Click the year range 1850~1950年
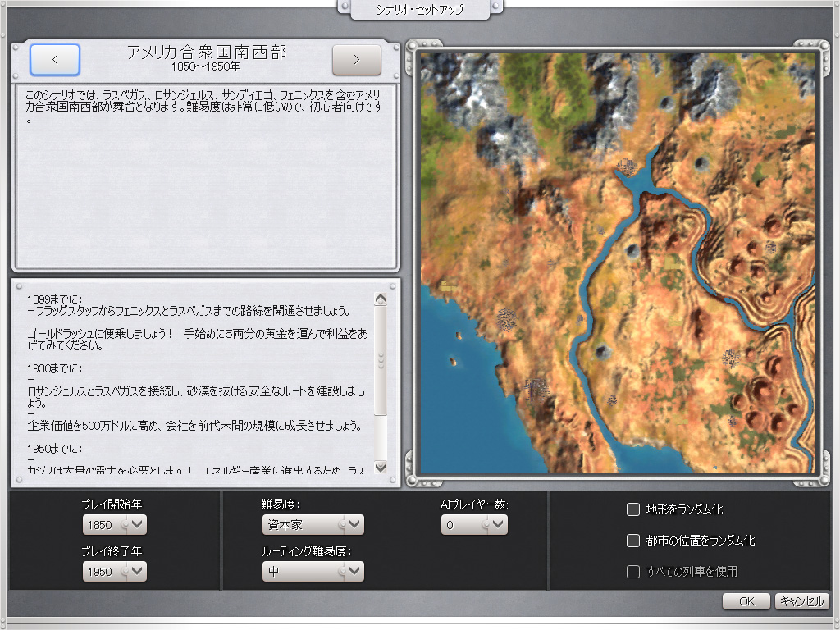 click(206, 67)
